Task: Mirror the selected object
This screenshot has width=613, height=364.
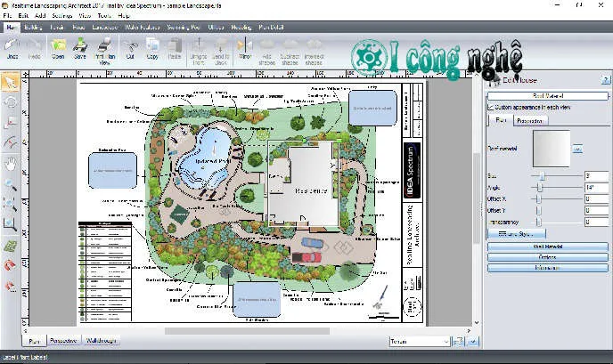Action: point(245,49)
